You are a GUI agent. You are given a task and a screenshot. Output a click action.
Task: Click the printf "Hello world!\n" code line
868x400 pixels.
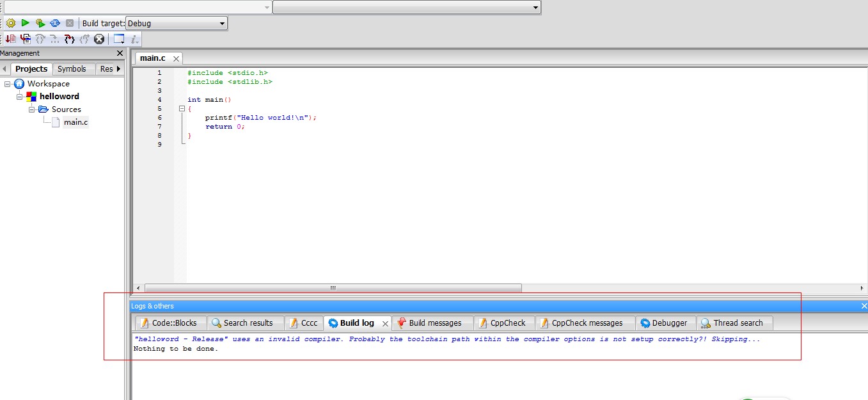pyautogui.click(x=261, y=118)
